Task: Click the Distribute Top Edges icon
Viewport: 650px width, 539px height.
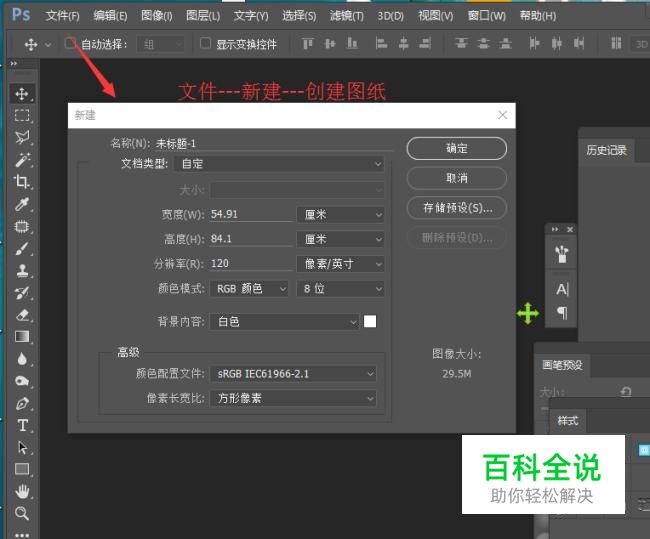Action: point(461,43)
